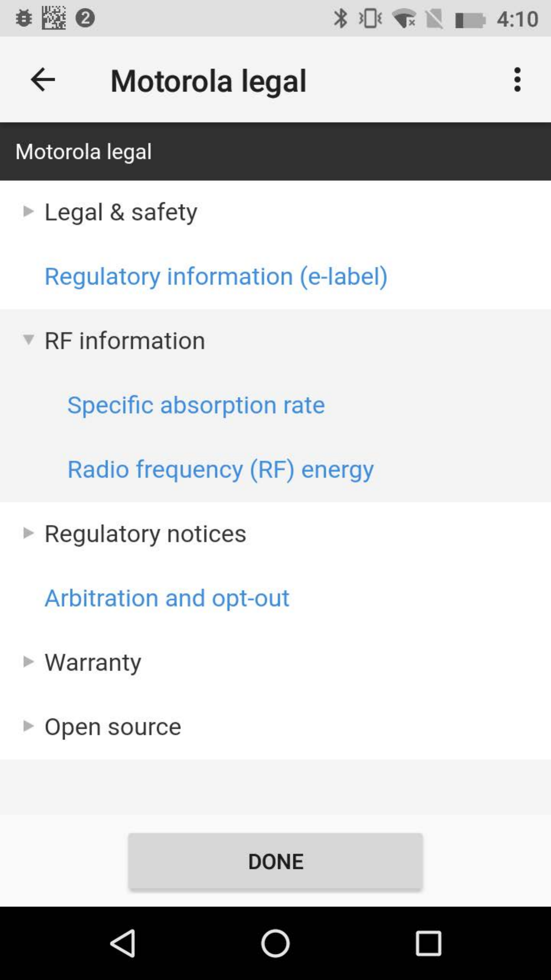Open recent apps square button
The width and height of the screenshot is (551, 980).
tap(429, 943)
